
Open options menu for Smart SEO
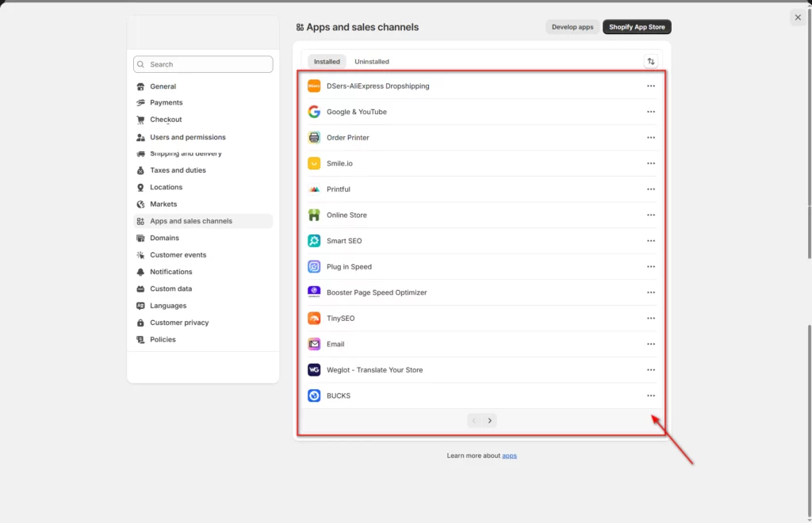651,241
